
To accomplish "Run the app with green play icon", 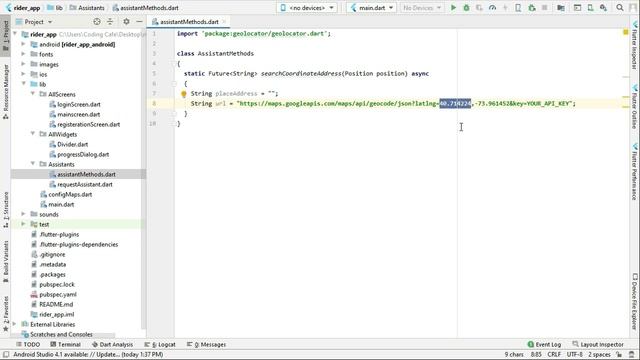I will tap(453, 8).
